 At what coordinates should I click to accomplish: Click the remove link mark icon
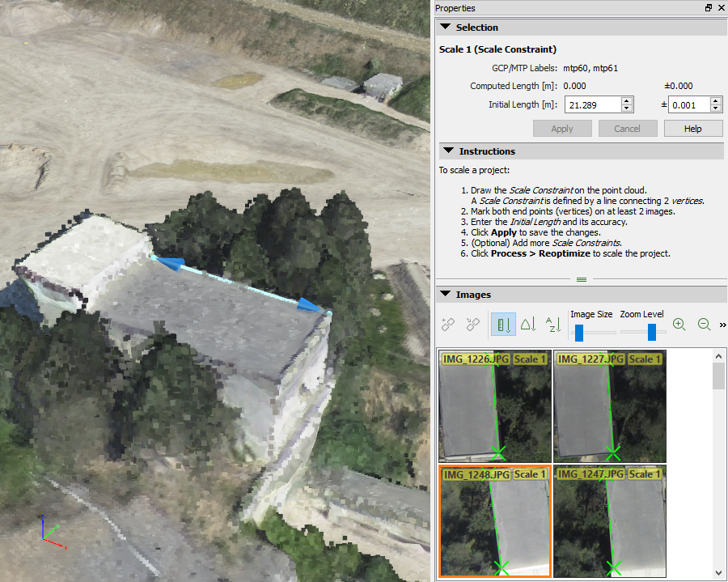click(x=473, y=325)
